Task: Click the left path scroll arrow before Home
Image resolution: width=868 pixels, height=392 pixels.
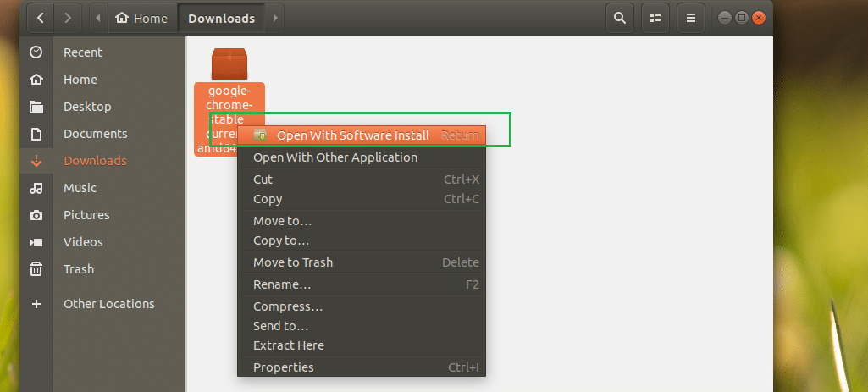Action: point(98,19)
